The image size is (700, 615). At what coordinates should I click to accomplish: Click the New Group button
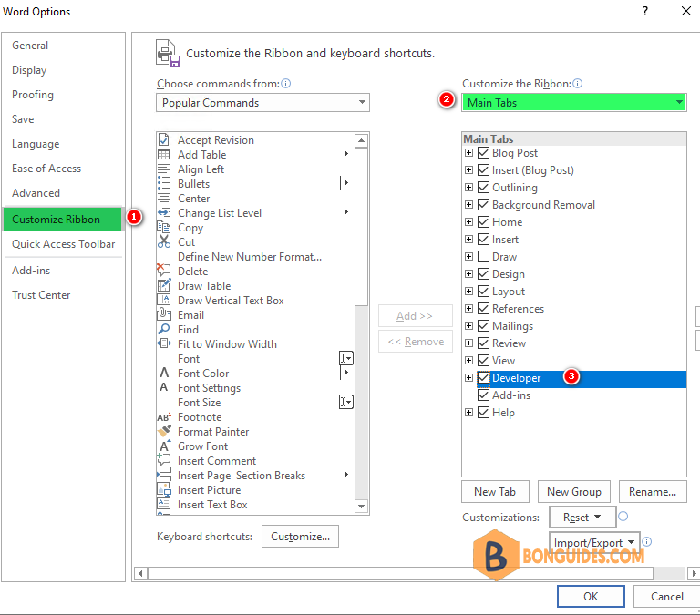[574, 491]
